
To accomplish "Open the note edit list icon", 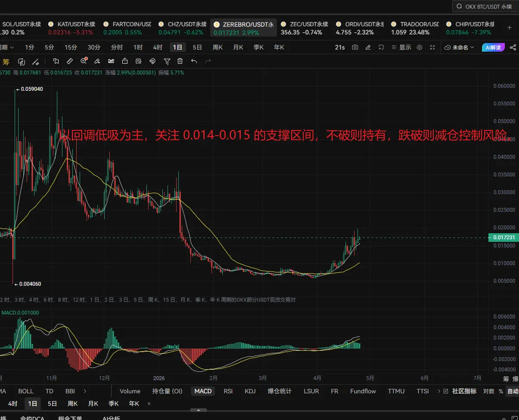I will pos(139,61).
